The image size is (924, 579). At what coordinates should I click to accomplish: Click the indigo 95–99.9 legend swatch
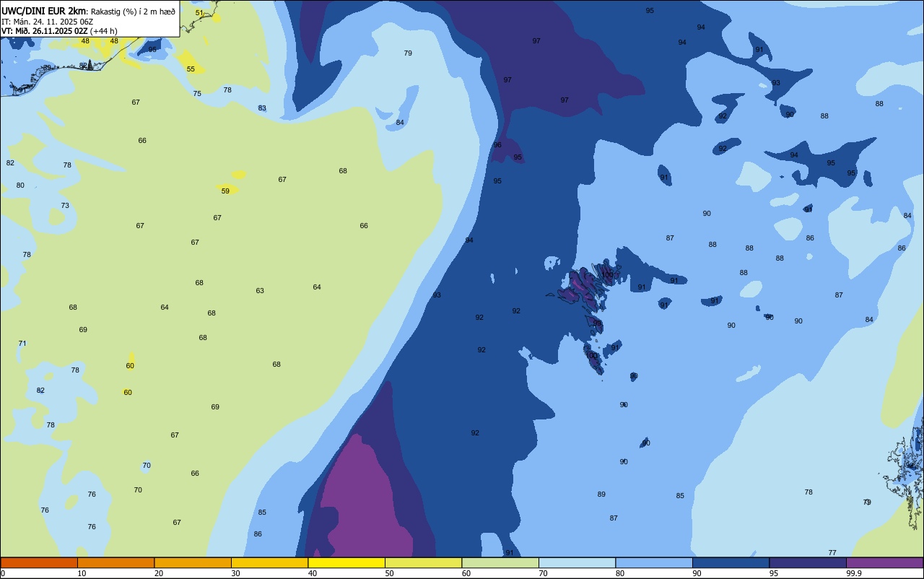click(808, 562)
